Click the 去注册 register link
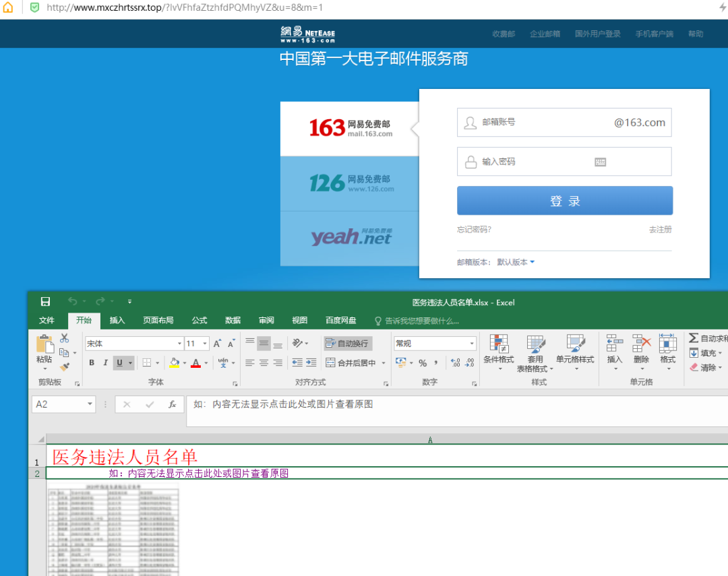728x576 pixels. tap(660, 229)
